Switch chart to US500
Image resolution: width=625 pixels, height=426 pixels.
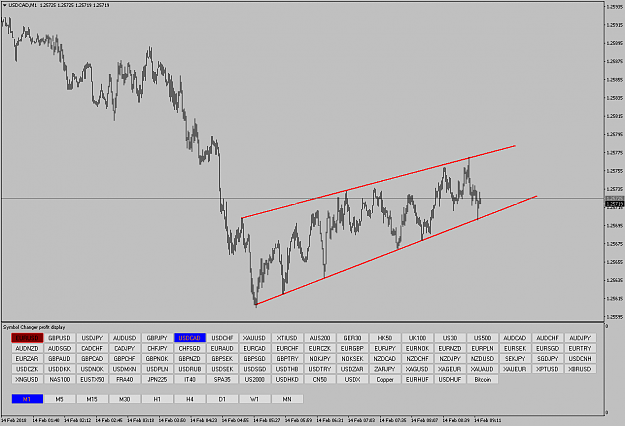click(x=483, y=338)
